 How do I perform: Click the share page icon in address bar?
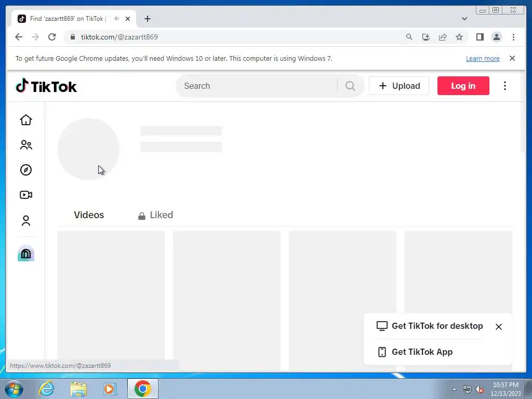[443, 37]
